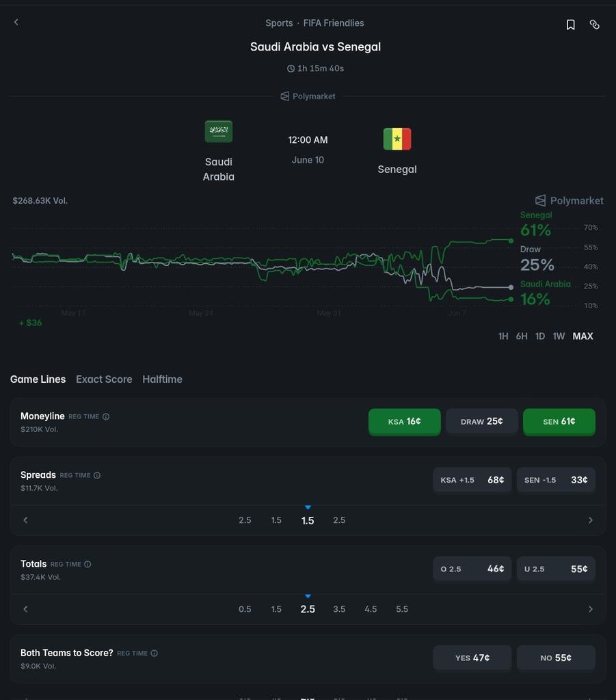Click the Saudi Arabia 16% chart label
The height and width of the screenshot is (700, 616).
pos(545,293)
